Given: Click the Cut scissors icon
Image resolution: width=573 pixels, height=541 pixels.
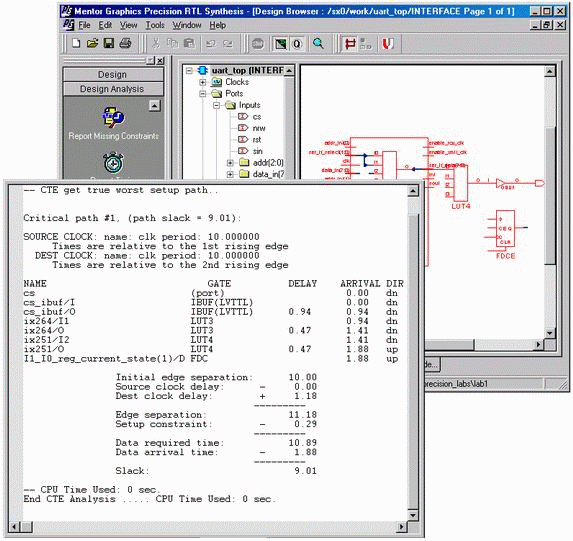Looking at the screenshot, I should (x=156, y=43).
